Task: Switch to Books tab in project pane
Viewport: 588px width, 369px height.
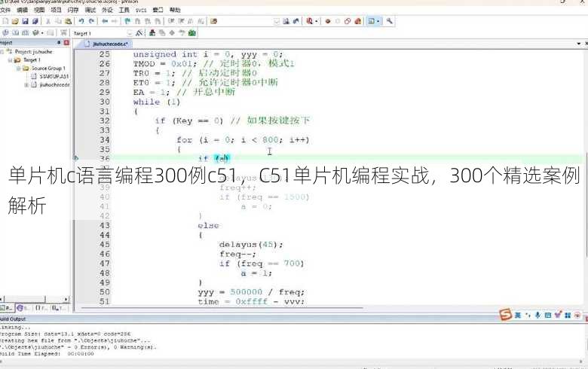Action: 23,308
